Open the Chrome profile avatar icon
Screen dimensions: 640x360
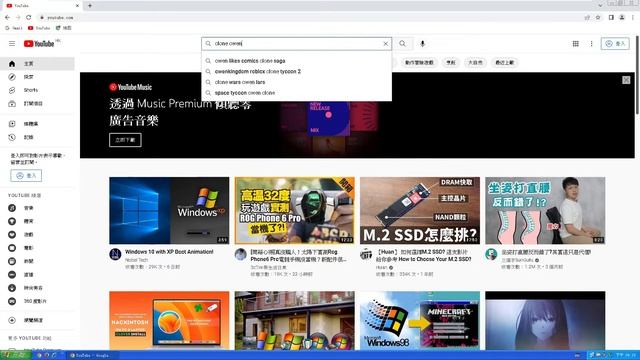[x=622, y=18]
